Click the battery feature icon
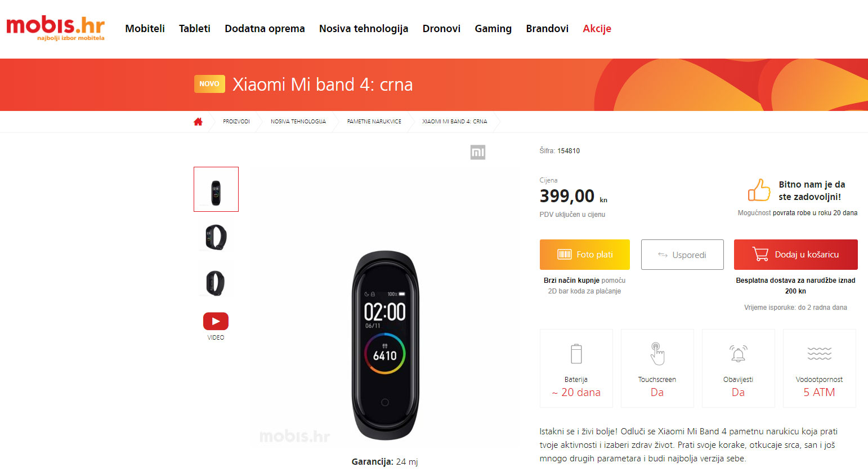This screenshot has width=868, height=476. (576, 354)
